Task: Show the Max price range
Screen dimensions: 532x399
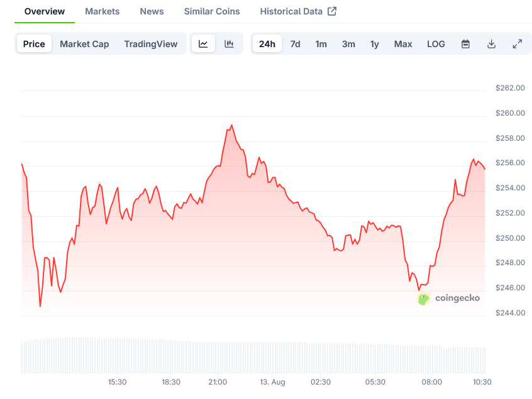Action: click(x=402, y=44)
